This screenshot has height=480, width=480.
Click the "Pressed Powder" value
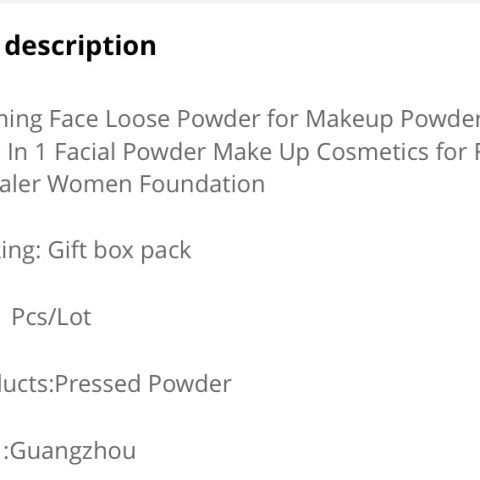(x=143, y=384)
